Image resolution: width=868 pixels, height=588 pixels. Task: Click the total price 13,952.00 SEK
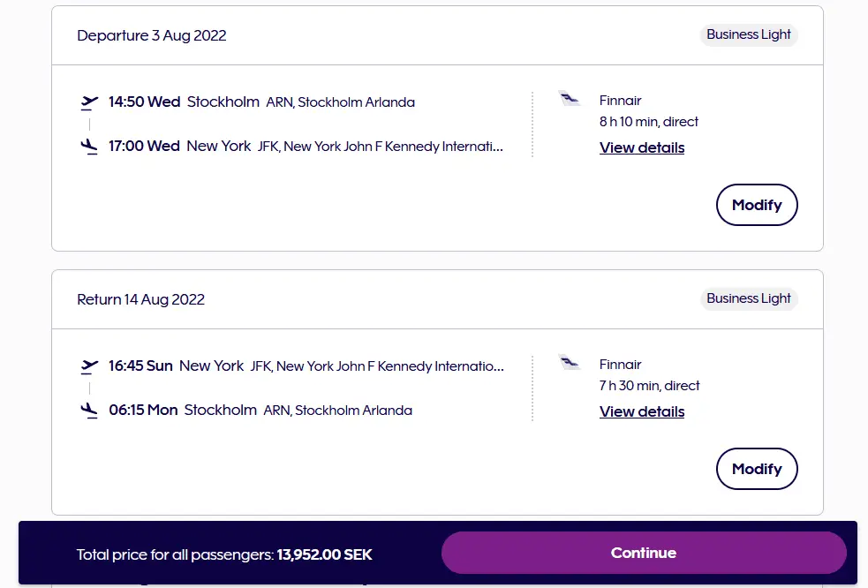click(324, 554)
